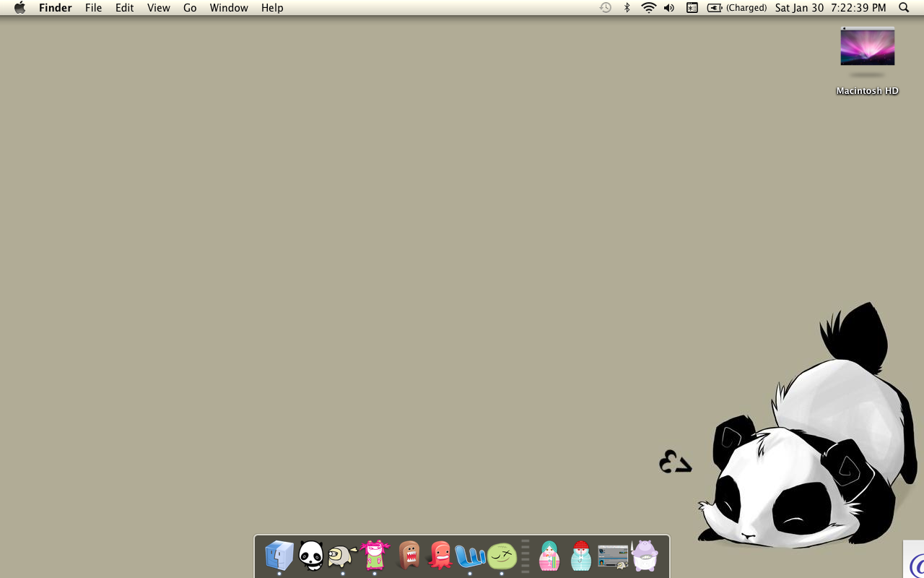Open the View menu
The image size is (924, 578).
point(159,8)
